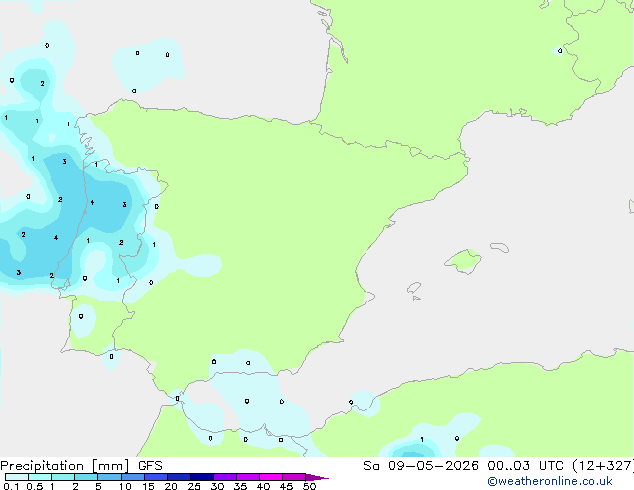The image size is (634, 490).
Task: Click the '0.1' legend scale label
Action: [11, 486]
